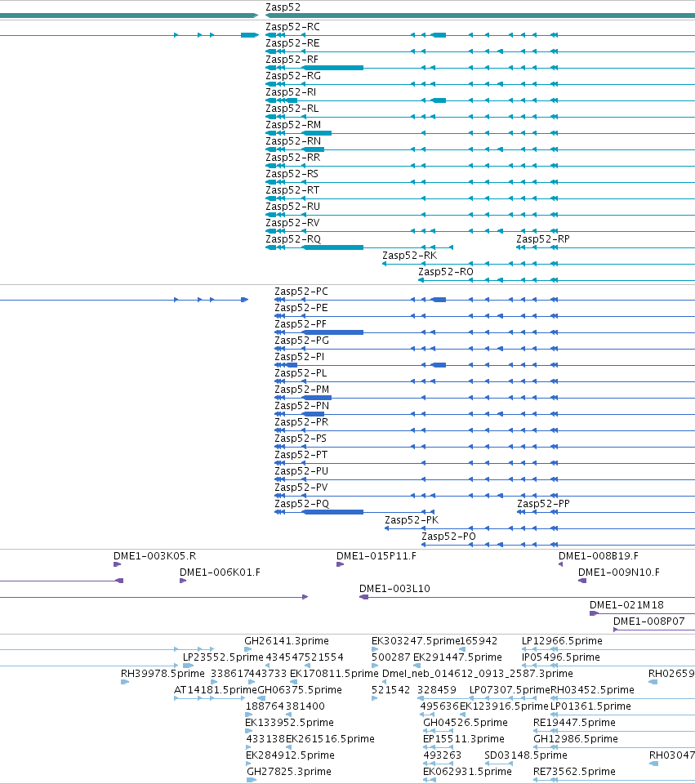
Task: Click the DME1-003L10 clone label
Action: [x=395, y=589]
